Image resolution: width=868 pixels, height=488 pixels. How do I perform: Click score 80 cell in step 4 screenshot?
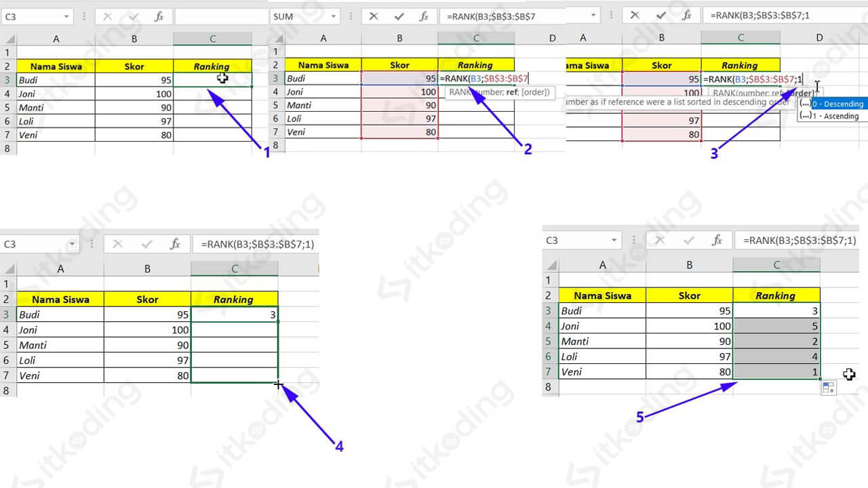pos(147,375)
